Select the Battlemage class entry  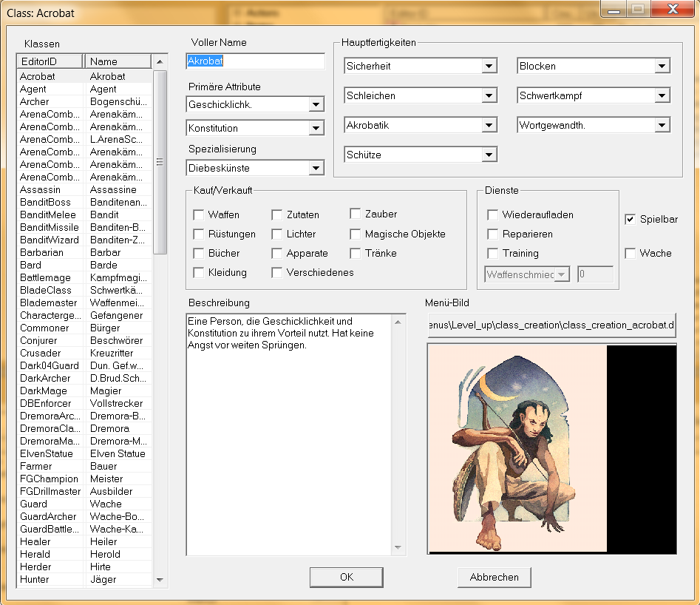click(x=44, y=277)
